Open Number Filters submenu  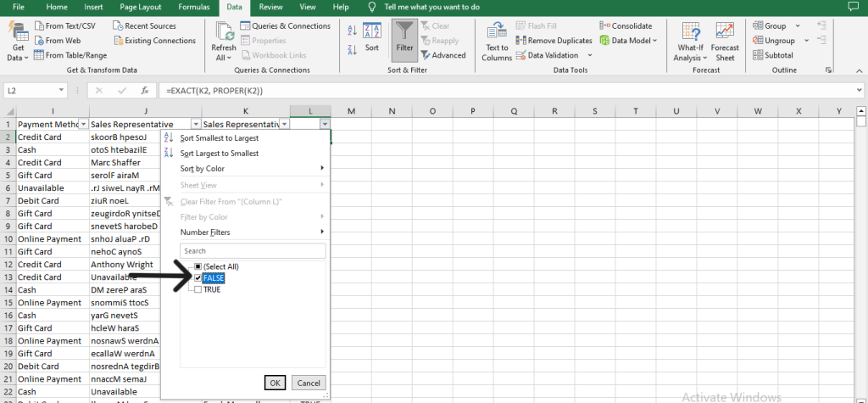tap(245, 232)
